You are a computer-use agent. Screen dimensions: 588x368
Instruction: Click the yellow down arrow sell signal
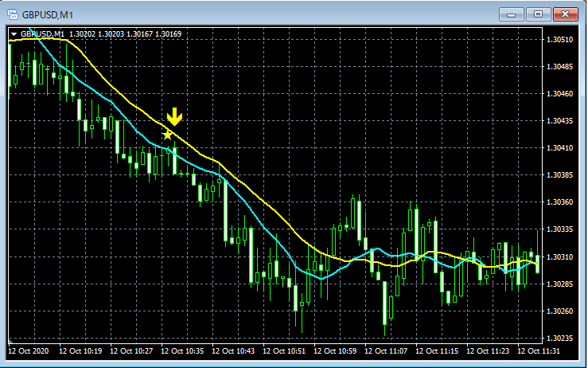pyautogui.click(x=174, y=117)
